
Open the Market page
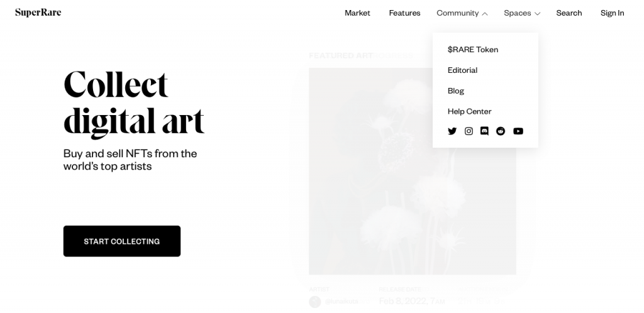point(357,13)
